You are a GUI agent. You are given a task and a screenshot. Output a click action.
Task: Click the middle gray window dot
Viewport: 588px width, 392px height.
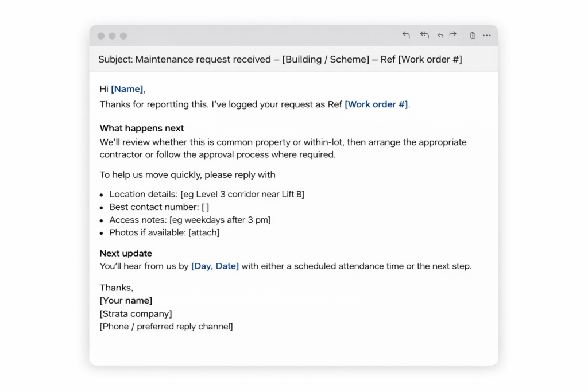tap(112, 36)
